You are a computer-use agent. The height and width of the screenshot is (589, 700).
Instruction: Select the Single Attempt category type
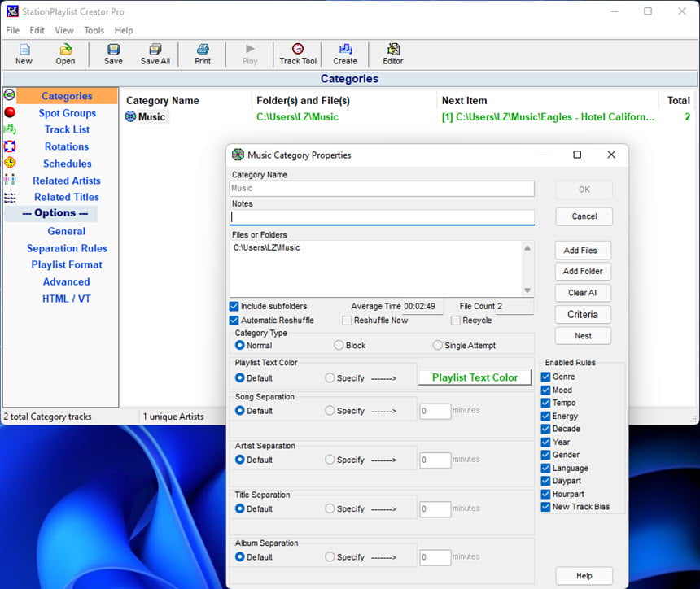(438, 346)
